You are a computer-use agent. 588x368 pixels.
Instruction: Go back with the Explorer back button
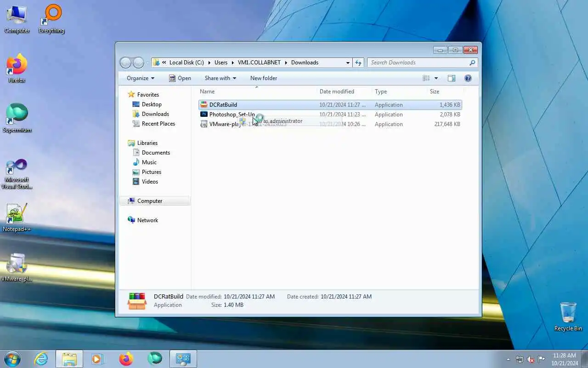coord(125,63)
